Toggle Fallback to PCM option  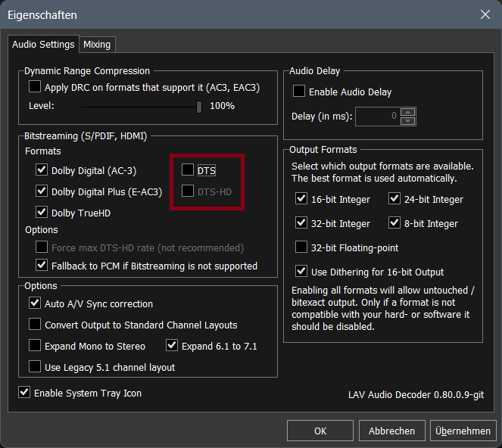point(42,266)
